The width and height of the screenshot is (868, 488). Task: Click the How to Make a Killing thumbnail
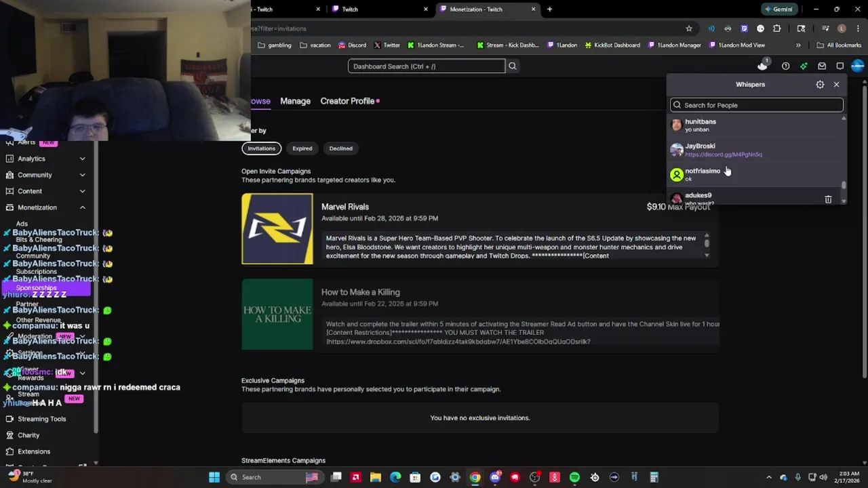click(x=277, y=314)
